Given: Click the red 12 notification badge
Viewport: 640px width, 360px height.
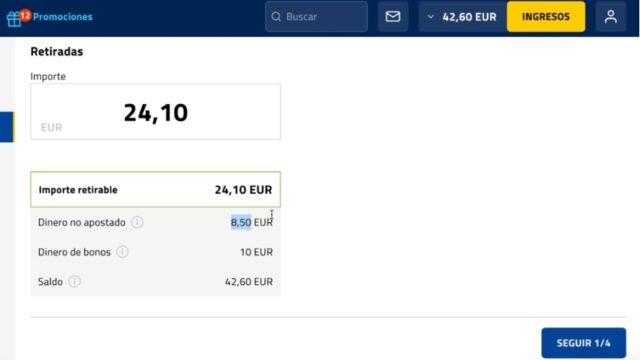Looking at the screenshot, I should [x=25, y=16].
